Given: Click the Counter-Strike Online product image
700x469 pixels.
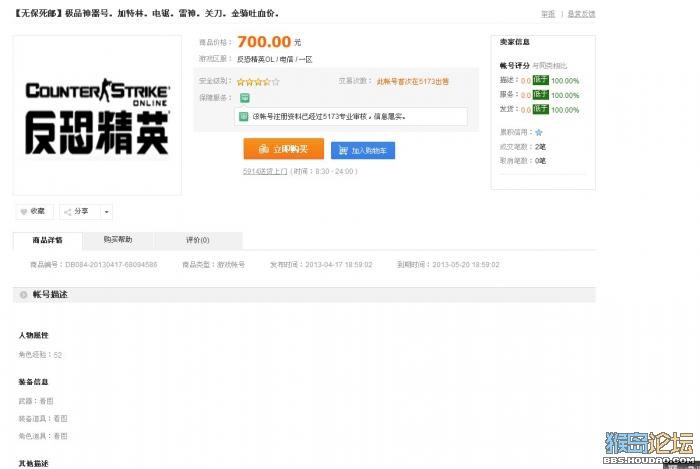Looking at the screenshot, I should 97,115.
